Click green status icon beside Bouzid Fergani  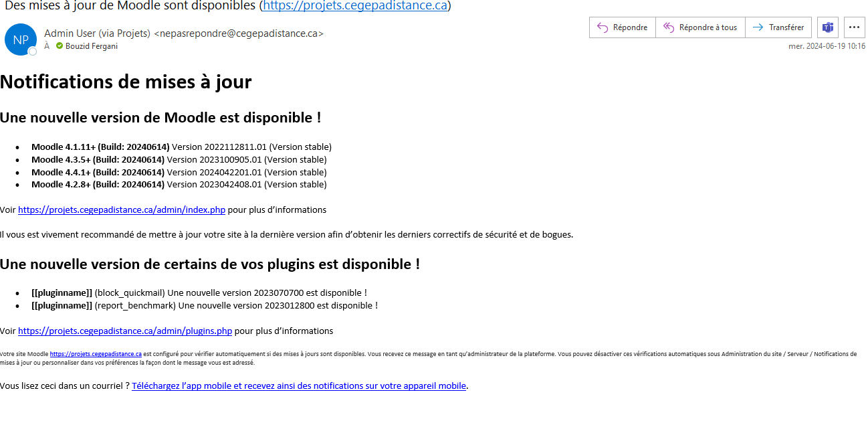(60, 46)
